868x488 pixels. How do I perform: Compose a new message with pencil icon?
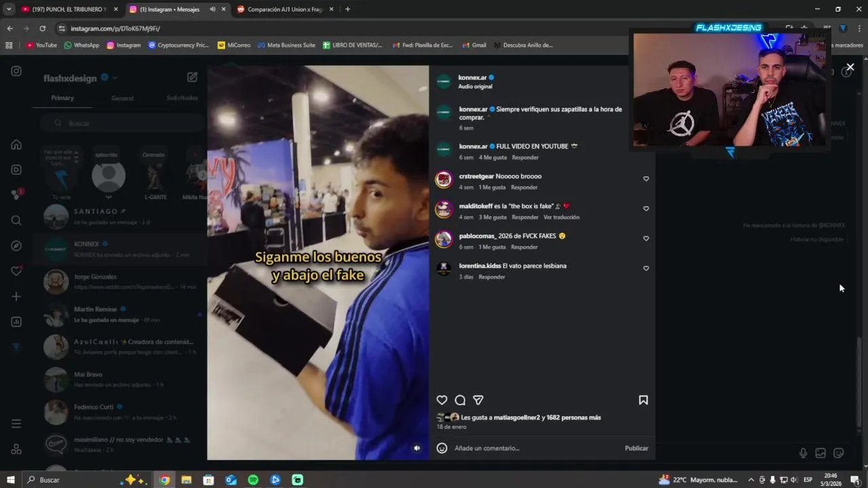tap(192, 77)
